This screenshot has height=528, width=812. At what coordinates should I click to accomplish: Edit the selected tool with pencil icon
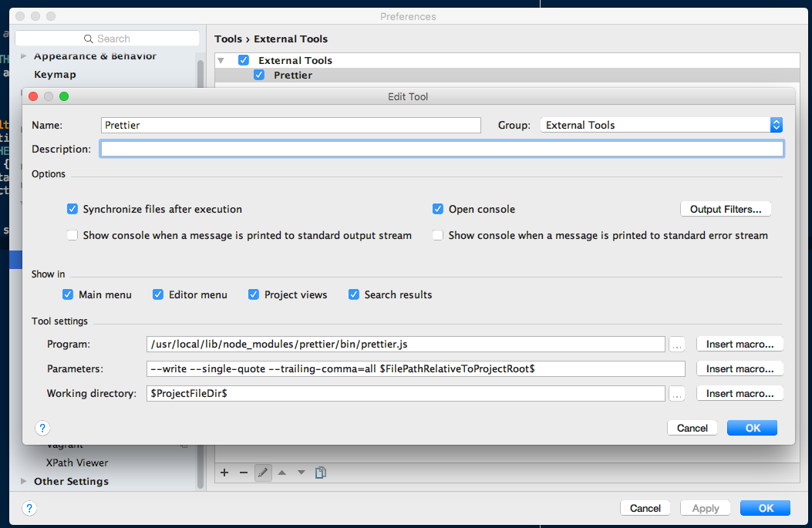coord(263,473)
